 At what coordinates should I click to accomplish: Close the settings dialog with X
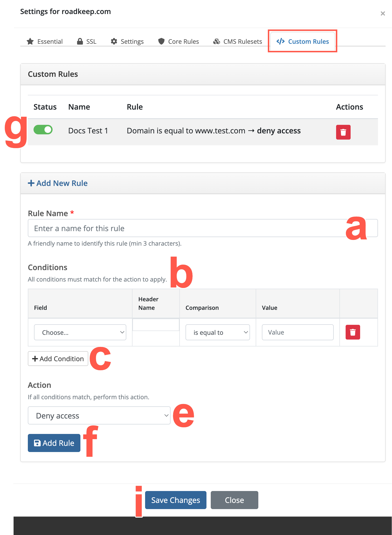[383, 14]
